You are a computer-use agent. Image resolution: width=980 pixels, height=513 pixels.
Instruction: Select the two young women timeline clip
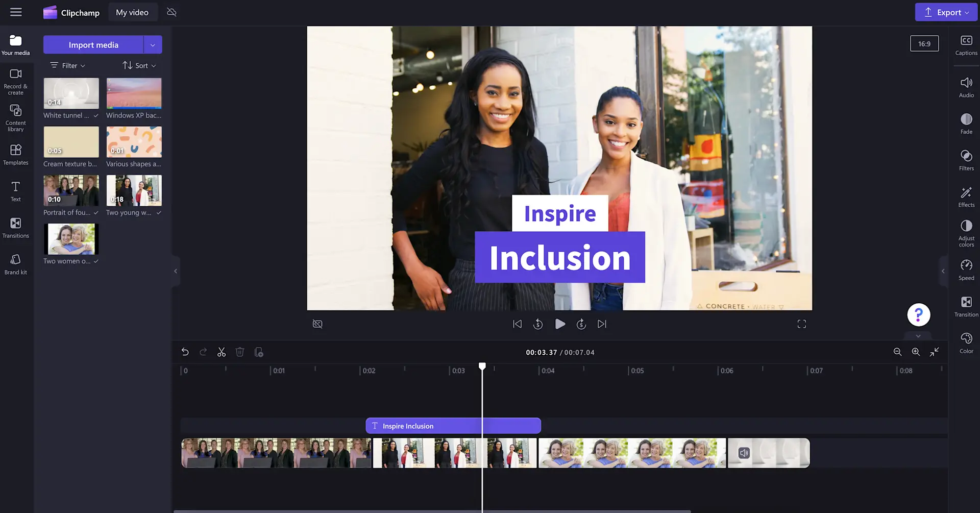pos(455,453)
